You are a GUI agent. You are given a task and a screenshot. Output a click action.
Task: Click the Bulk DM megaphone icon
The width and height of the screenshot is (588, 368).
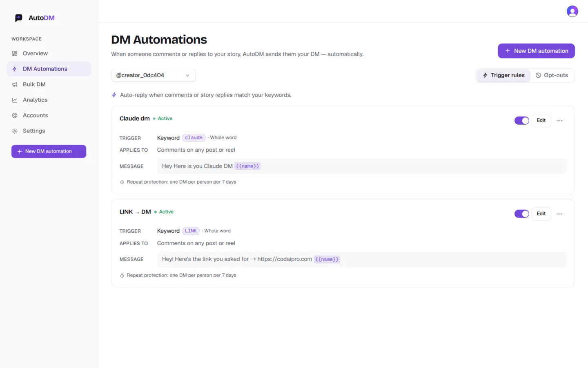point(15,85)
